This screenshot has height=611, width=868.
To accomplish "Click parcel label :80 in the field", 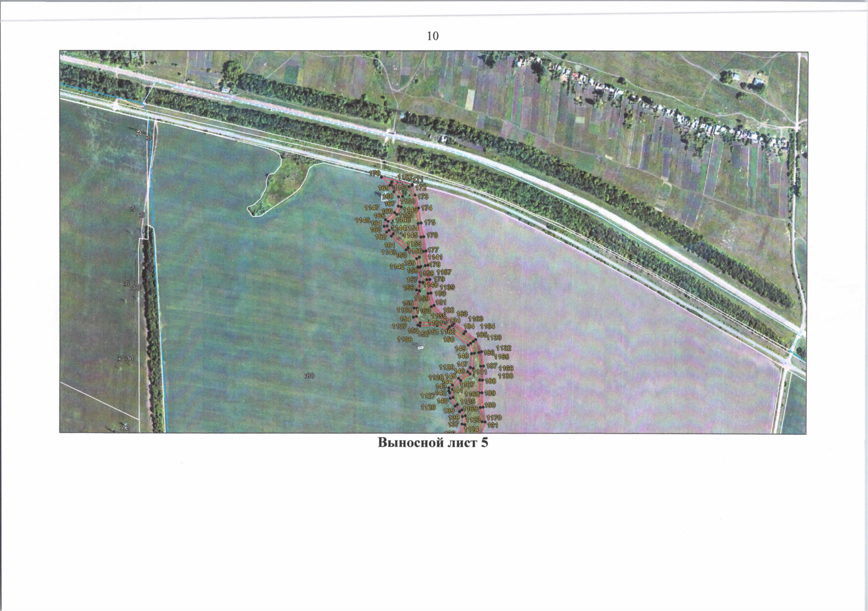I will [x=310, y=376].
